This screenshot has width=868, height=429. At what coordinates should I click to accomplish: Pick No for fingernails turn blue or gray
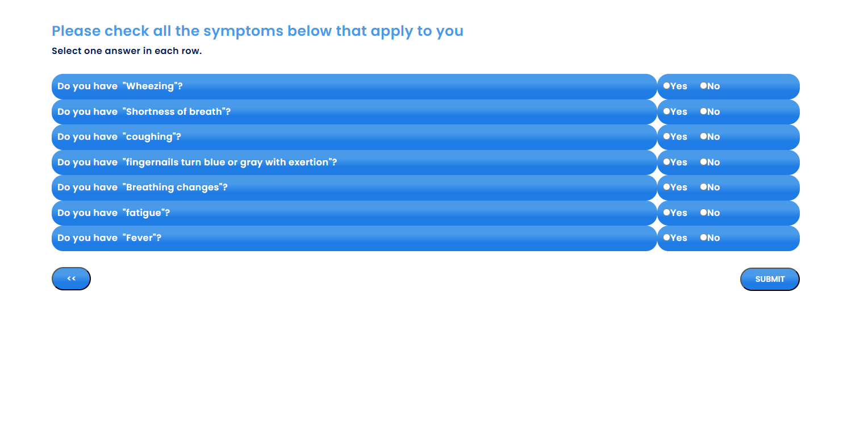click(703, 162)
